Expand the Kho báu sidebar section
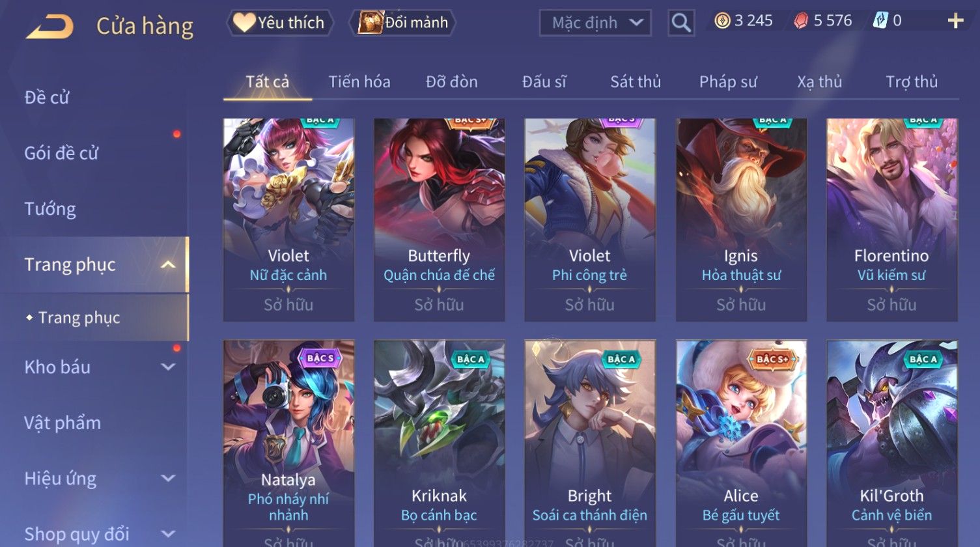This screenshot has width=980, height=547. click(168, 367)
